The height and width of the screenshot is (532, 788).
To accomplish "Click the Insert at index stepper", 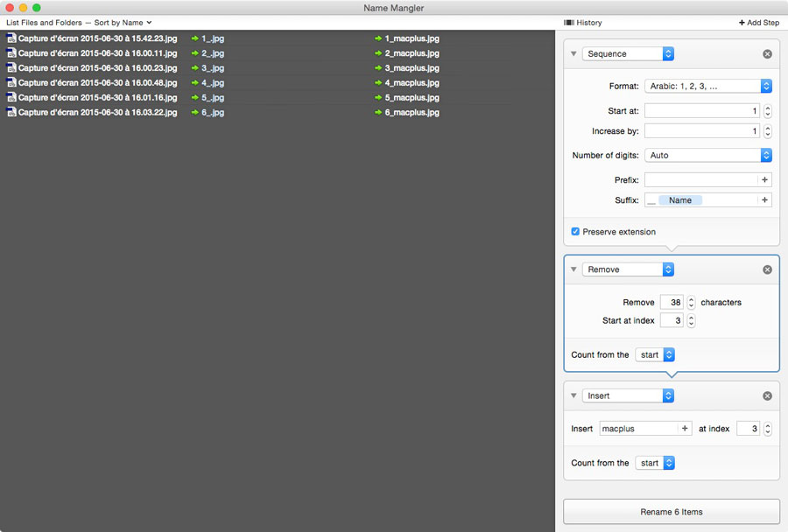I will click(767, 429).
